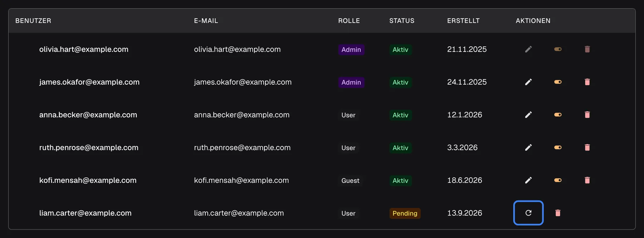The image size is (644, 238).
Task: Toggle active status for anna.becker@example.com
Action: pyautogui.click(x=558, y=115)
